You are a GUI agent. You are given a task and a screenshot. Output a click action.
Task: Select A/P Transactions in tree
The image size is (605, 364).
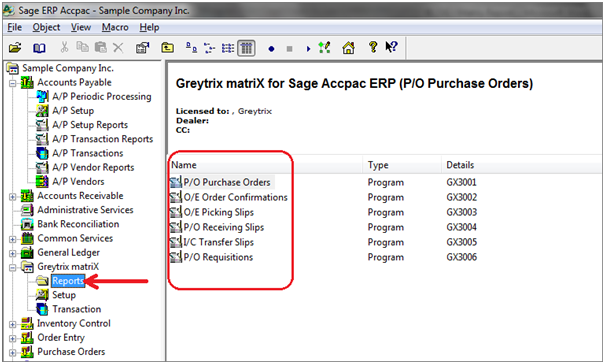(x=88, y=153)
